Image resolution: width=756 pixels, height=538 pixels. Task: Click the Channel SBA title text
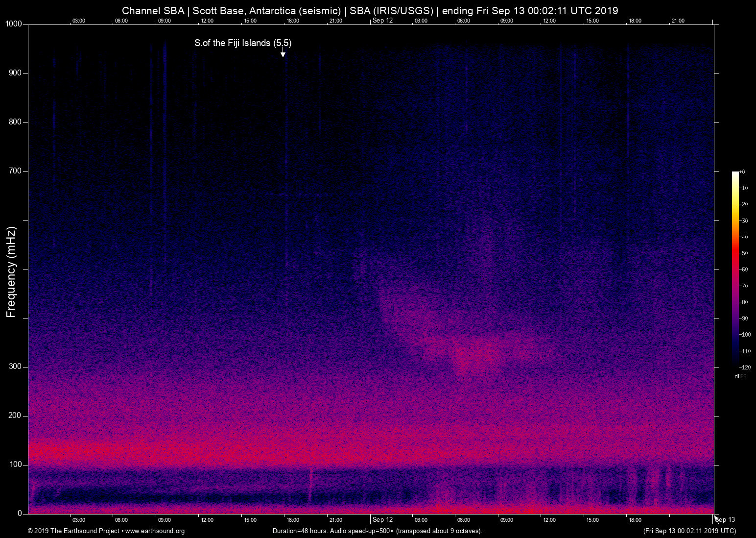click(x=153, y=10)
